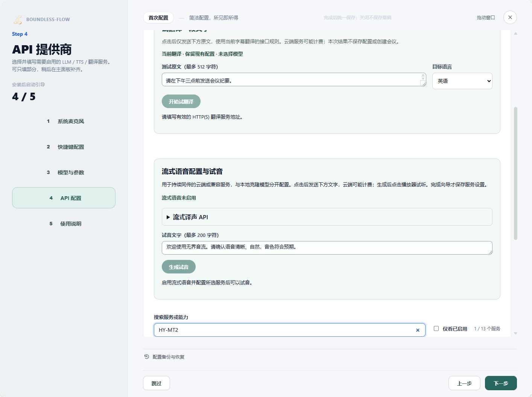Click the 流式语音配置与试音 heading

pos(192,171)
